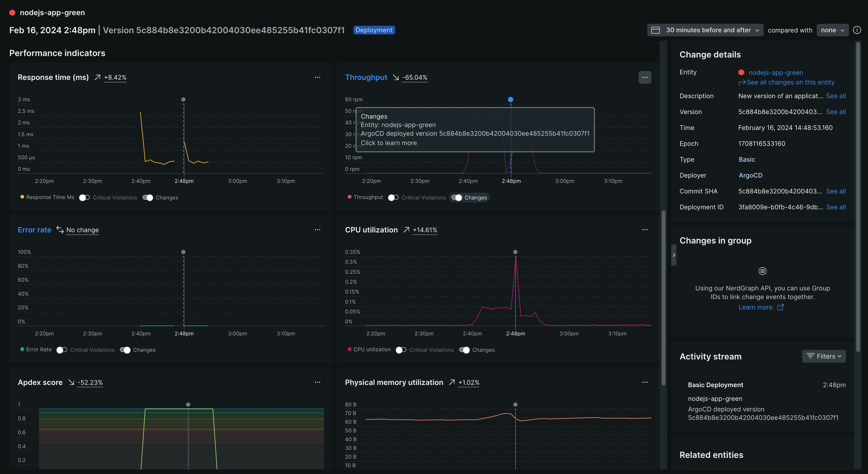Click the calendar icon in time range picker
The image size is (868, 474).
[655, 30]
